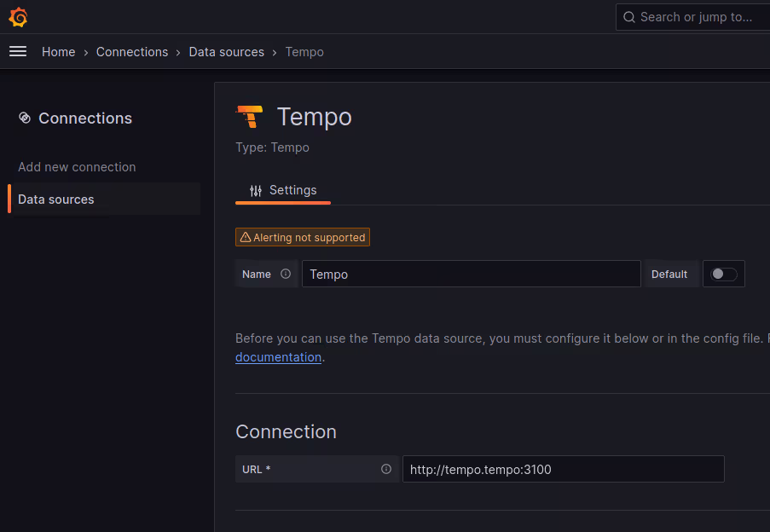The image size is (770, 532).
Task: Focus the Name field containing Tempo
Action: pyautogui.click(x=471, y=274)
